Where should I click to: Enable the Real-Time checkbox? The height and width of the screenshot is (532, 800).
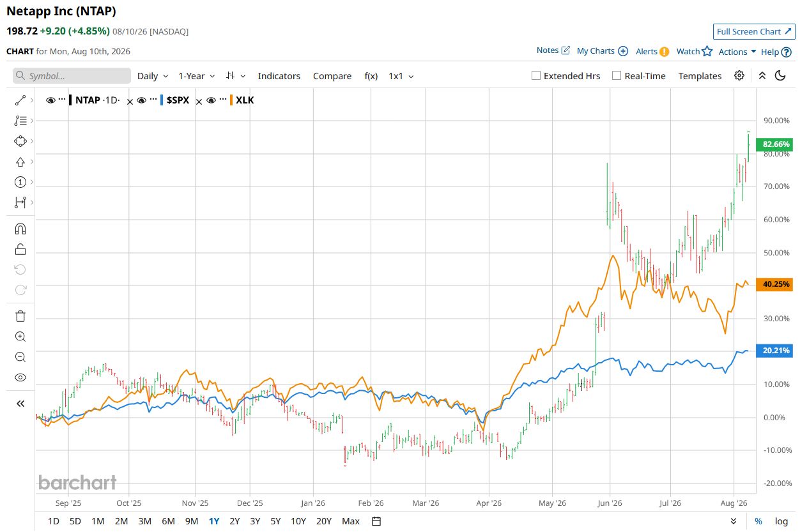[x=617, y=75]
